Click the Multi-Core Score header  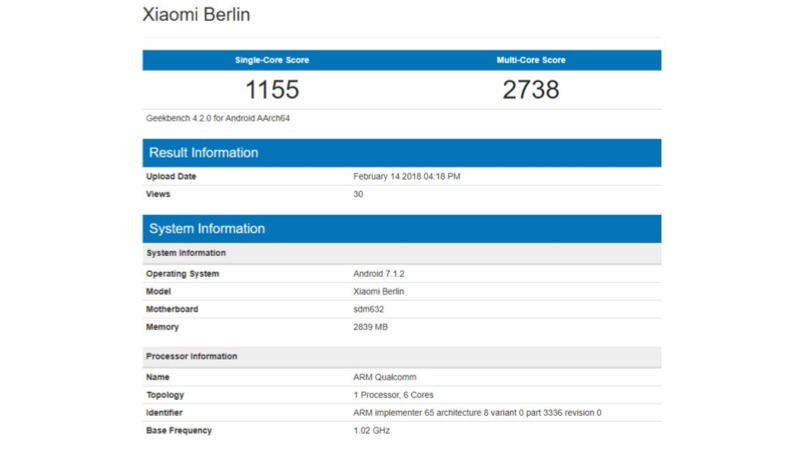[x=531, y=60]
